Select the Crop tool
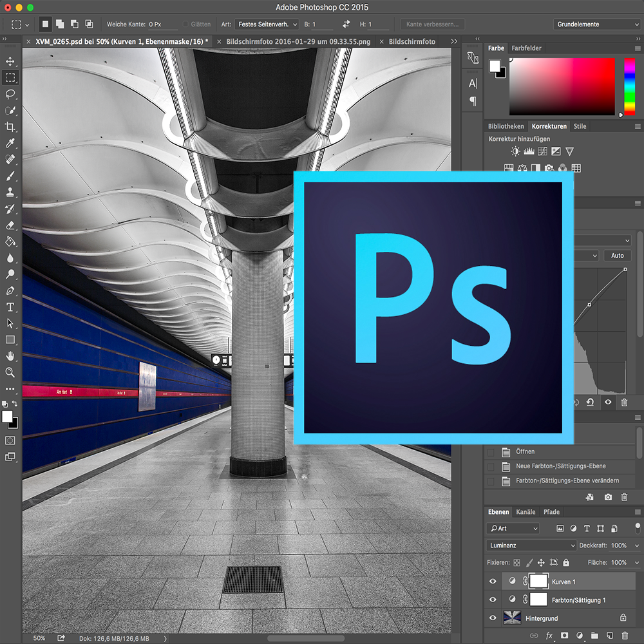644x644 pixels. (10, 126)
